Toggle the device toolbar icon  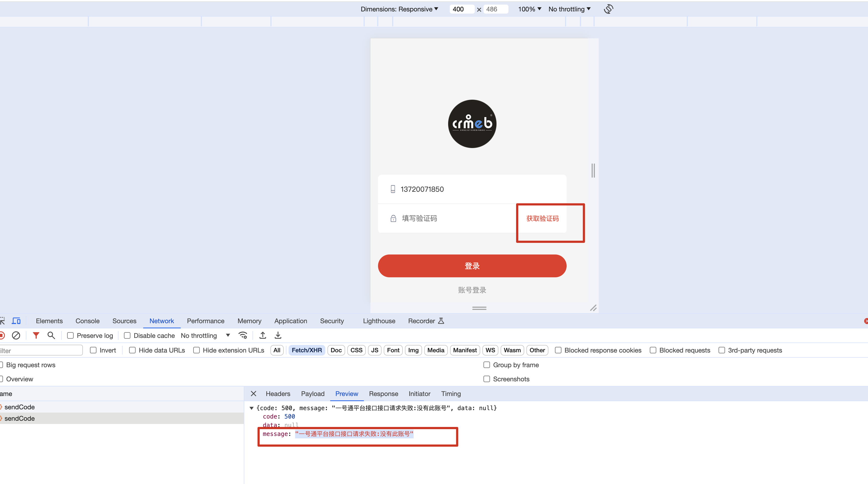coord(16,321)
